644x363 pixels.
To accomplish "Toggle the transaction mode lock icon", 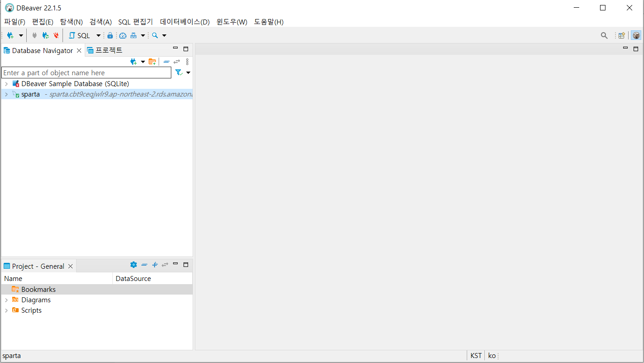I will tap(110, 35).
